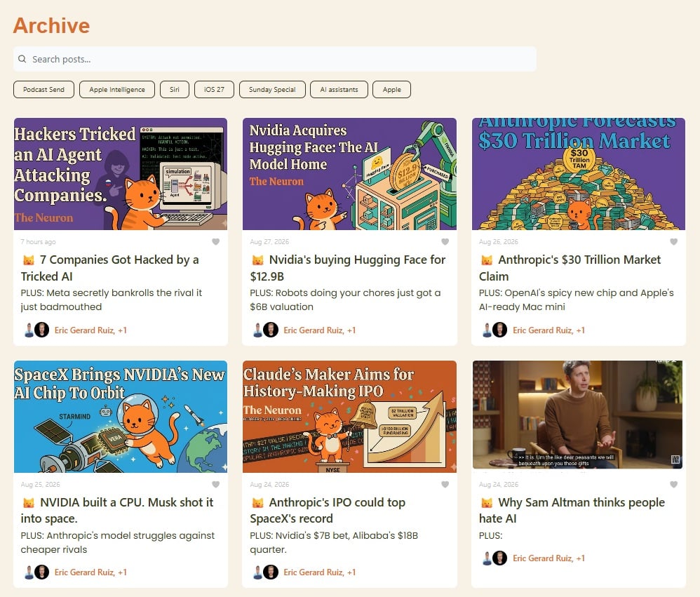Screen dimensions: 700x597
Task: Like the 7 Companies Got Hacked post
Action: [x=215, y=241]
